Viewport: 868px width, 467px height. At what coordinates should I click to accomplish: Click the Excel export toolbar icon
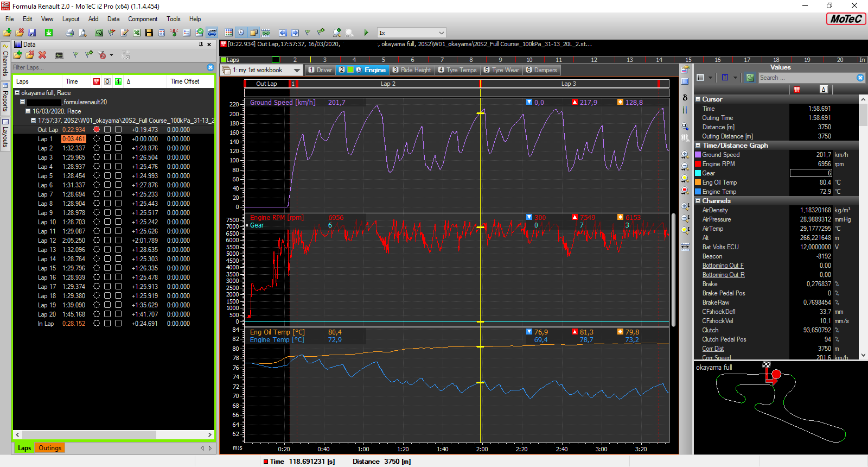point(137,33)
